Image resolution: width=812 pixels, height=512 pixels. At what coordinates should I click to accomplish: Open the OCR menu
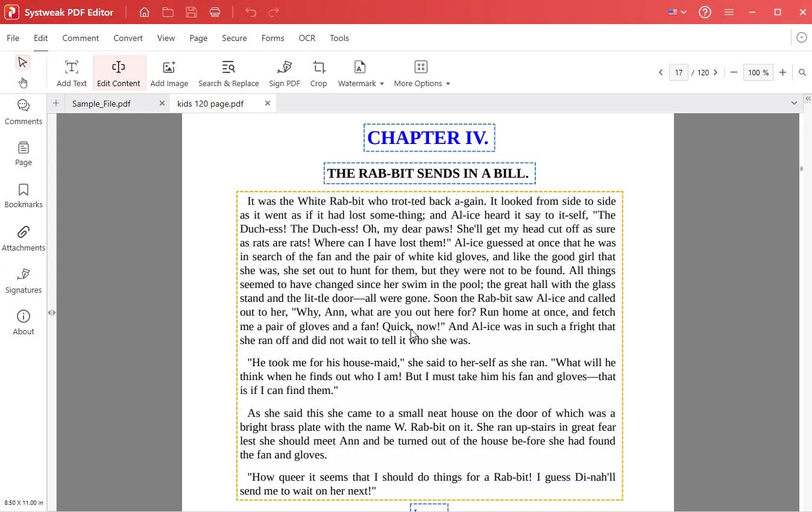tap(307, 38)
